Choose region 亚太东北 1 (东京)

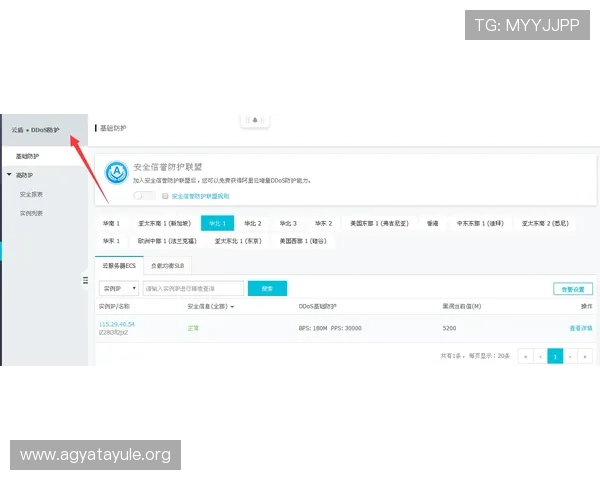pyautogui.click(x=238, y=241)
